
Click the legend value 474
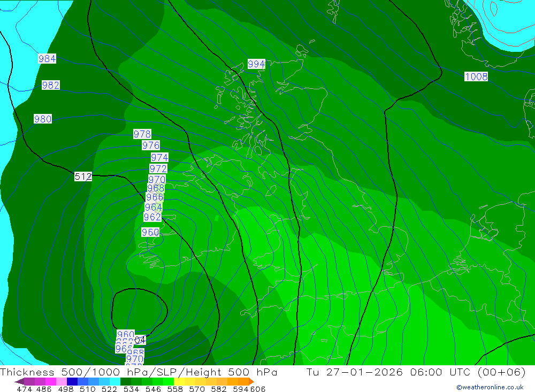pos(24,389)
